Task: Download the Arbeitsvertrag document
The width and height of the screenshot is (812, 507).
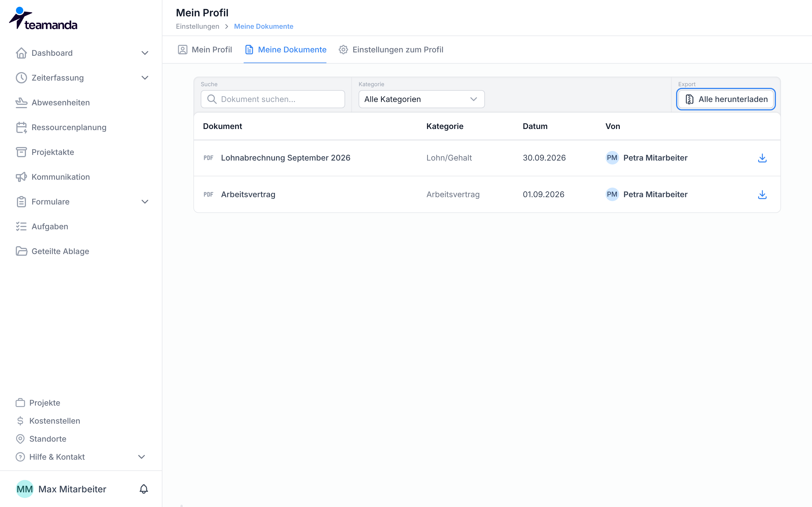Action: 762,194
